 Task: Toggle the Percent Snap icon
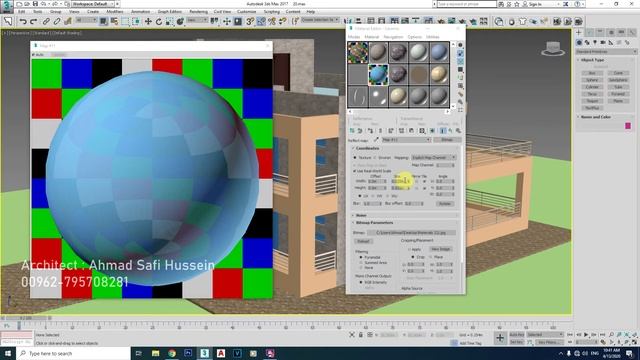point(272,21)
